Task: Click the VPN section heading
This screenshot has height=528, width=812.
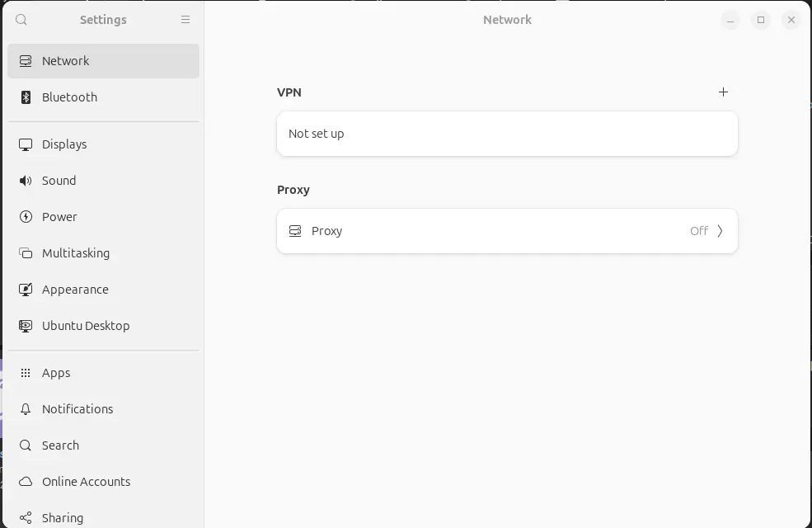Action: point(289,92)
